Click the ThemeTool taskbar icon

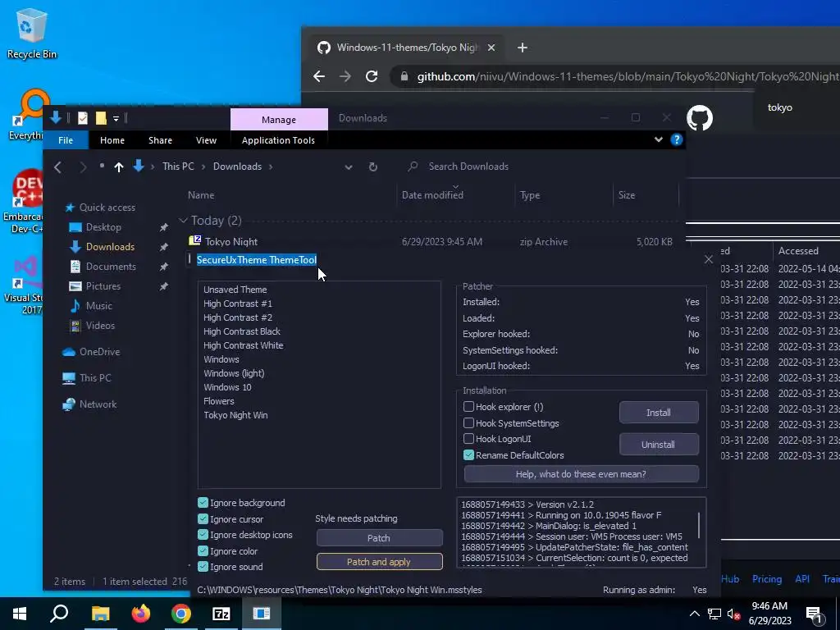click(262, 614)
